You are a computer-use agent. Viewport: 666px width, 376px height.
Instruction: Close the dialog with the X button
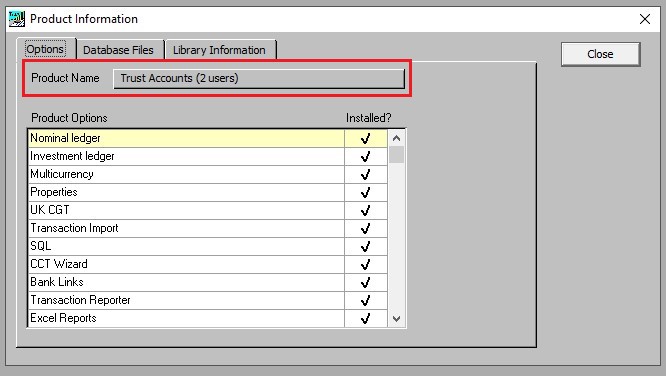(x=645, y=19)
